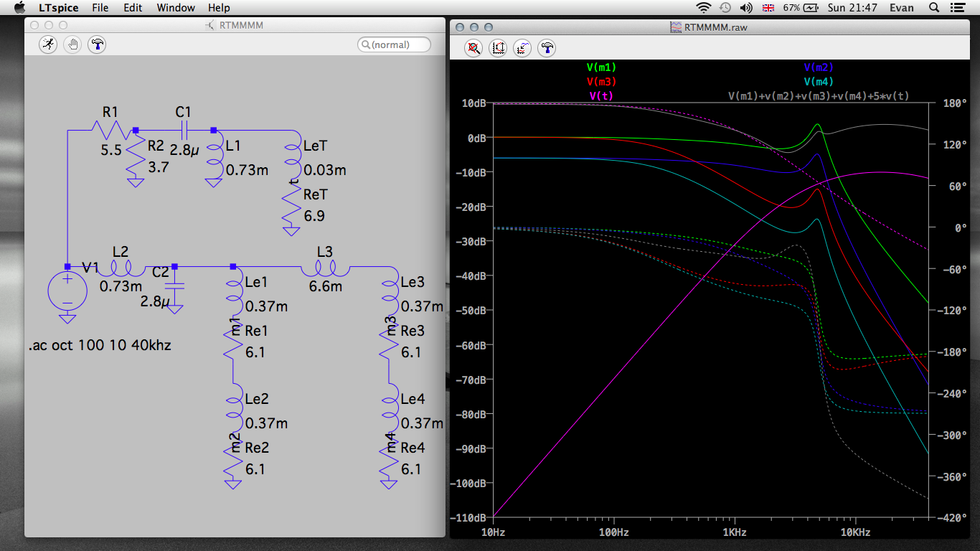The height and width of the screenshot is (551, 980).
Task: Click the British flag input source icon
Action: tap(768, 8)
